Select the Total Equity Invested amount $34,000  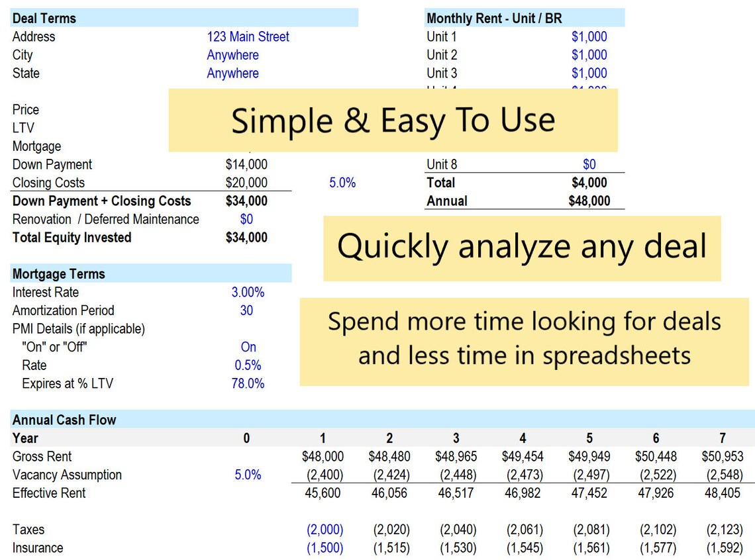click(x=248, y=237)
